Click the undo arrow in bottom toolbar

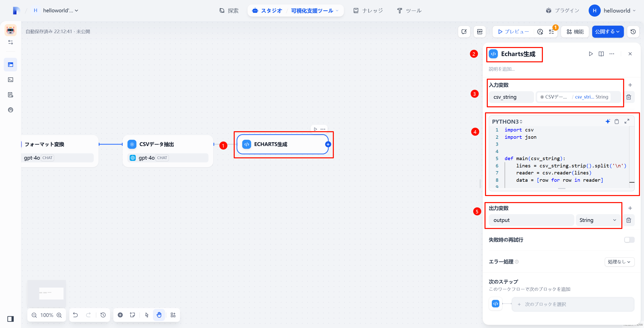(x=75, y=315)
